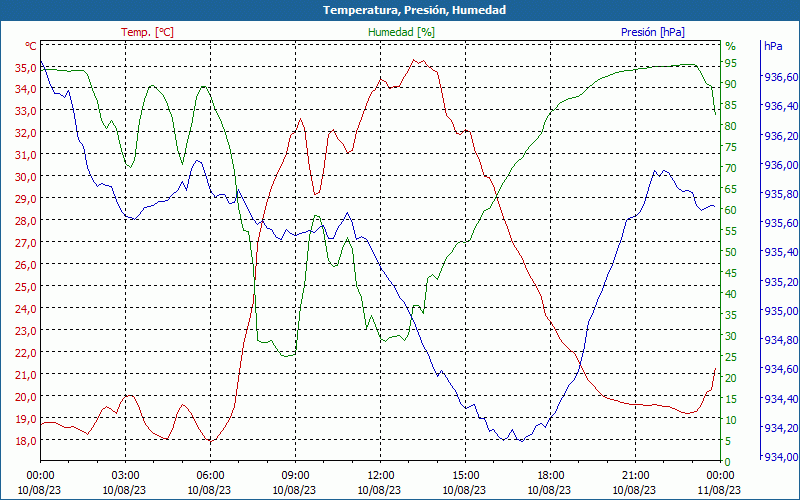Click the '23,0' temperature axis value

pyautogui.click(x=26, y=330)
